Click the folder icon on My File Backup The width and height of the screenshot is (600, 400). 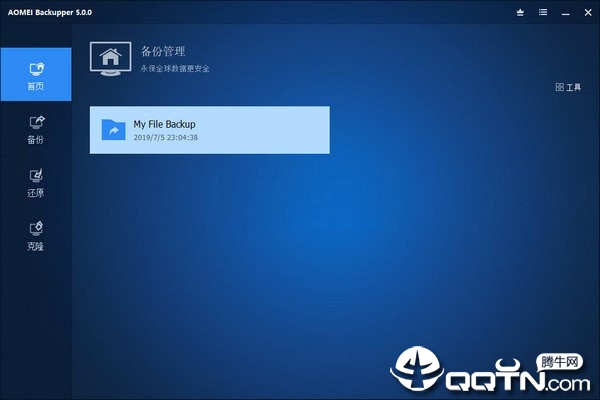[113, 130]
